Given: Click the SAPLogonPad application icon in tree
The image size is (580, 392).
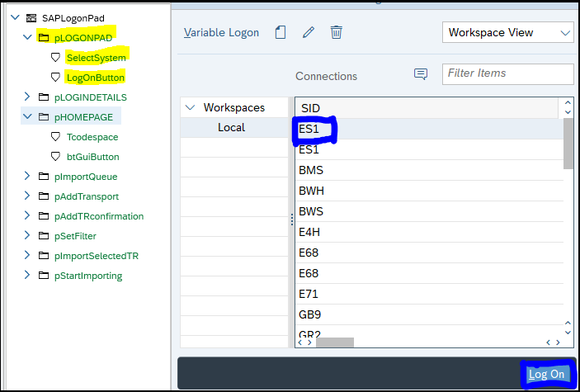Looking at the screenshot, I should point(31,18).
